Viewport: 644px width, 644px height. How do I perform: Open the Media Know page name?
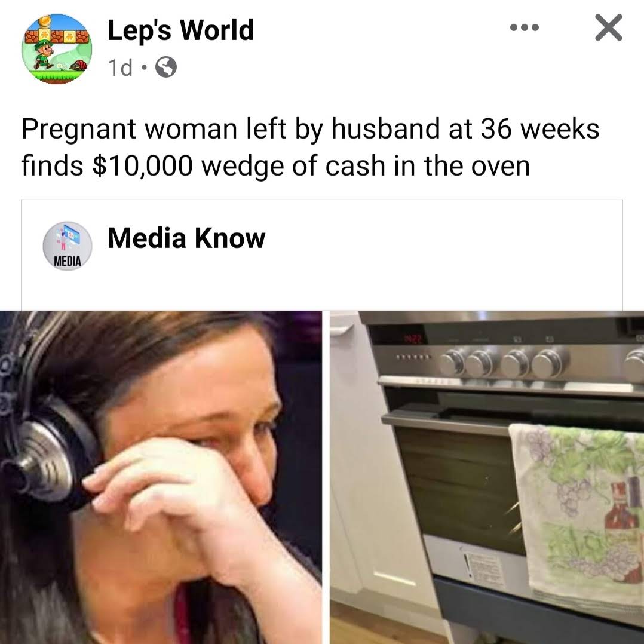pos(186,238)
